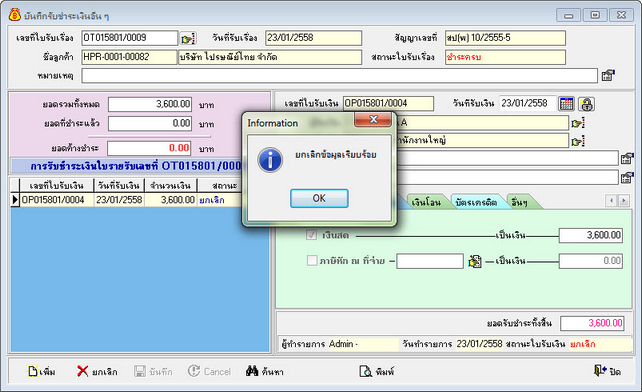Click the padlock icon next to calendar
The image size is (642, 392).
click(x=586, y=104)
